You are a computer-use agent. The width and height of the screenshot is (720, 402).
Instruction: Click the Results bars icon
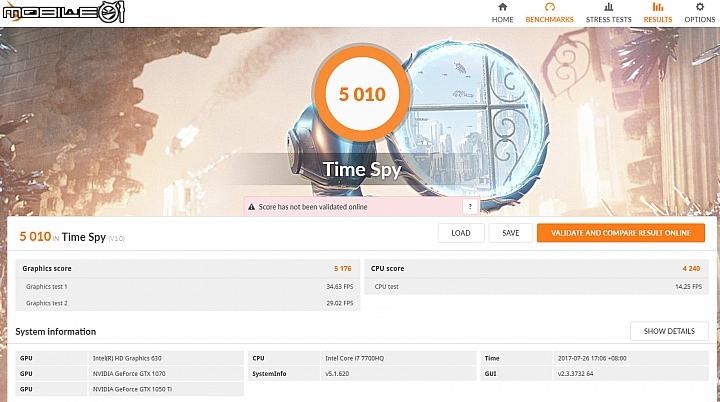pos(658,7)
